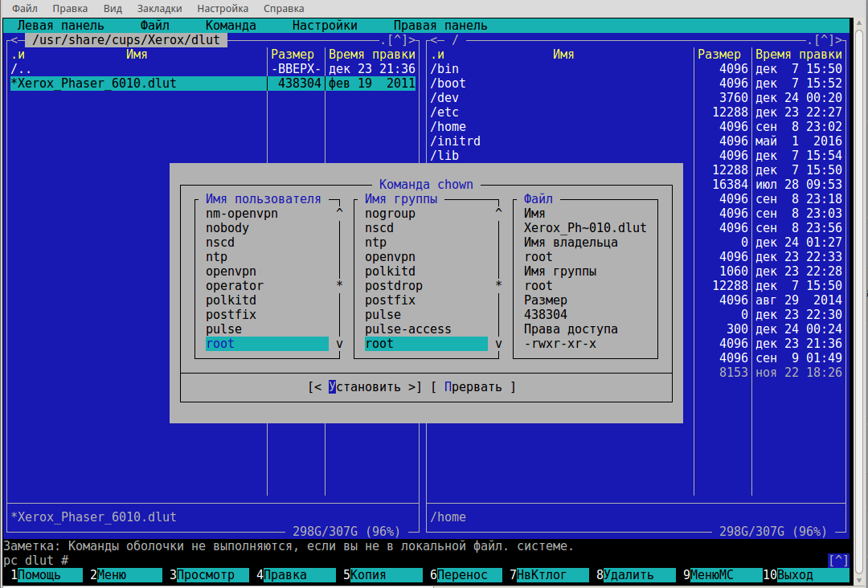The height and width of the screenshot is (588, 868).
Task: Open right panel directory history list
Action: click(824, 40)
